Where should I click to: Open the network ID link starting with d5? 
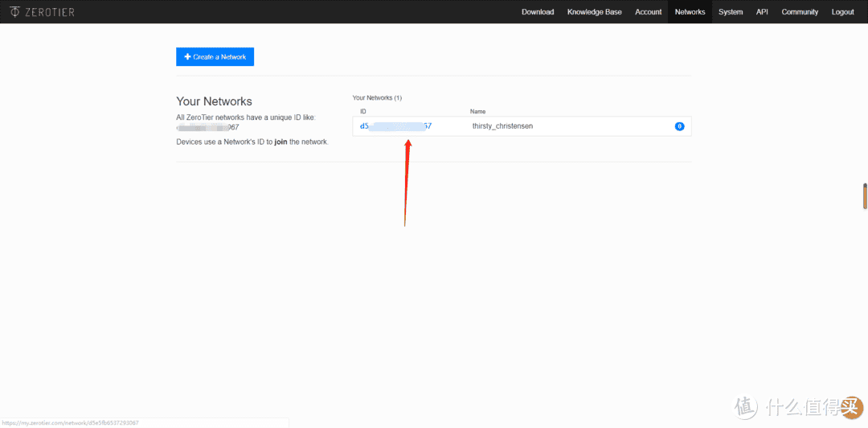coord(395,126)
